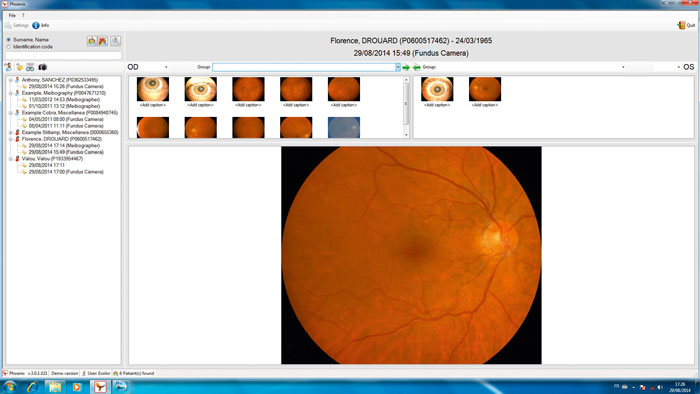The height and width of the screenshot is (394, 700).
Task: Open the Settings toolbar item
Action: (17, 25)
